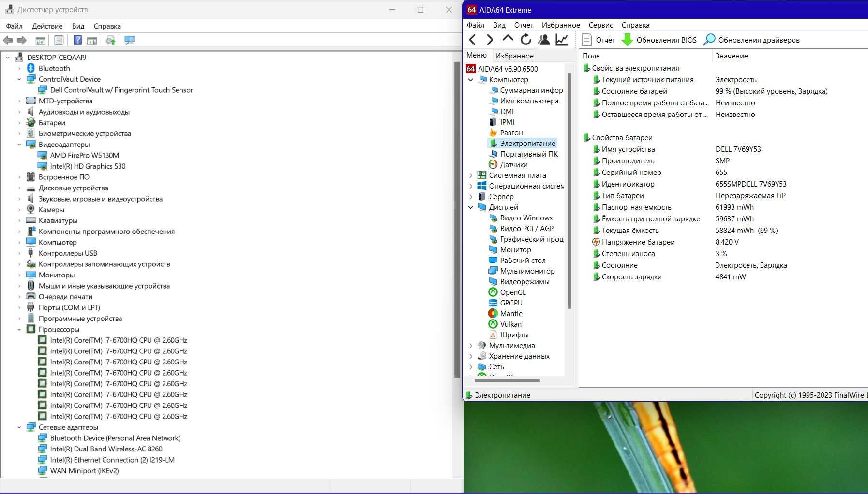The height and width of the screenshot is (494, 868).
Task: Open Device Manager Файл menu
Action: coord(14,26)
